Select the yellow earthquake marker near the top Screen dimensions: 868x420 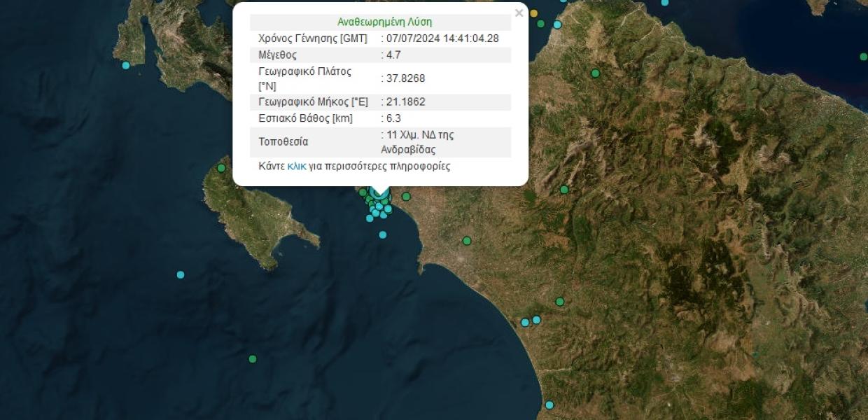[534, 13]
